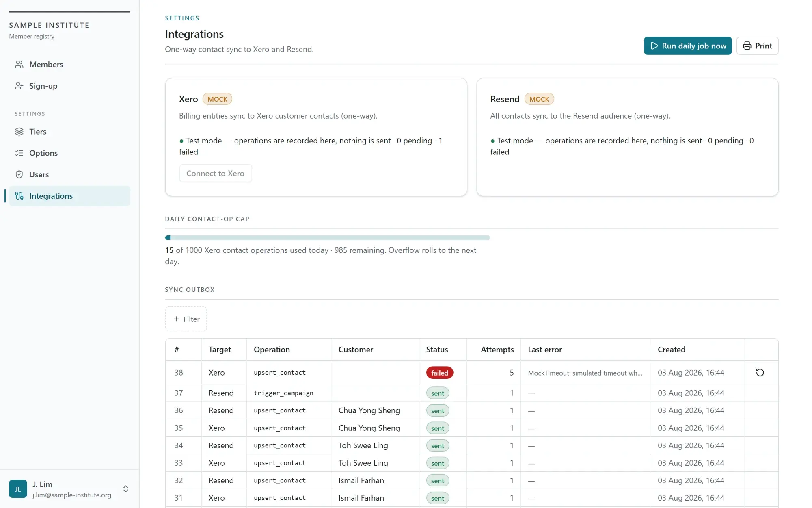Click the Resend card heading
Image resolution: width=812 pixels, height=508 pixels.
point(505,99)
